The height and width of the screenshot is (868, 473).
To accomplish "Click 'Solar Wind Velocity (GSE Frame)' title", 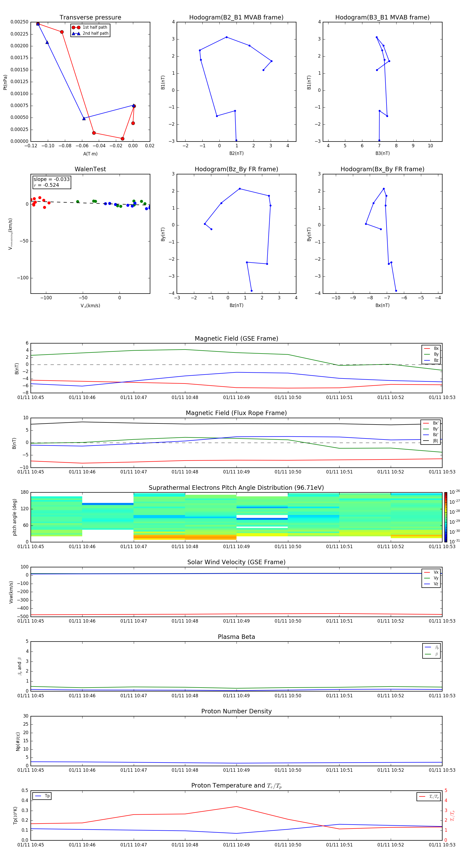I will pos(236,562).
